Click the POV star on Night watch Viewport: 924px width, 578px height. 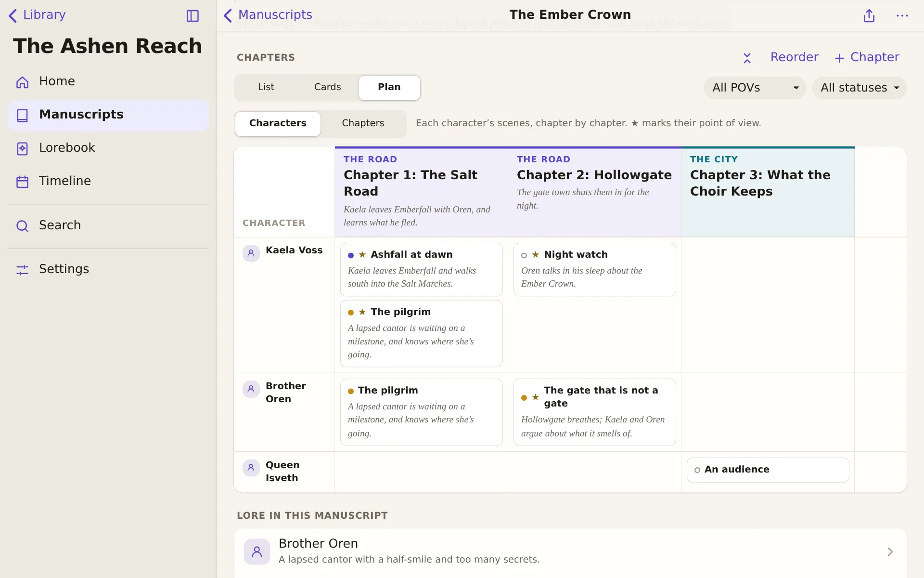tap(535, 254)
